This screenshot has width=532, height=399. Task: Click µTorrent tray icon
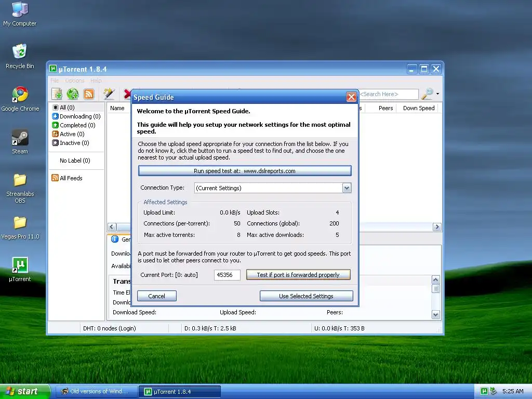coord(484,391)
